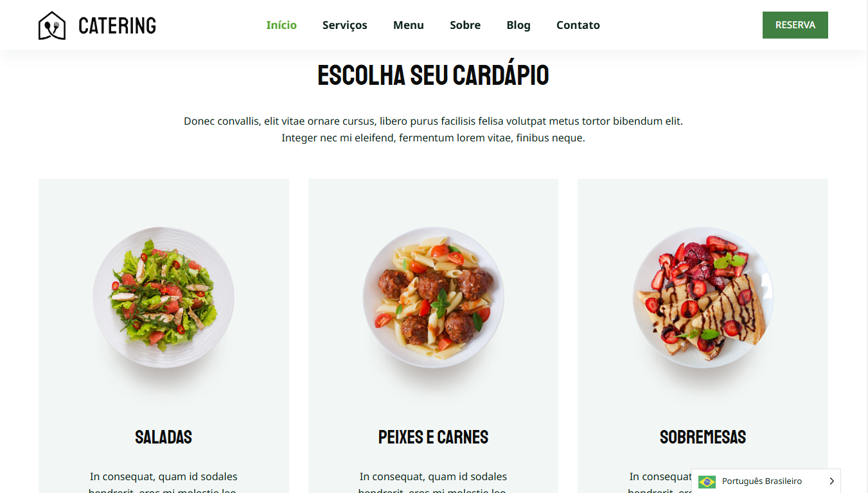The height and width of the screenshot is (493, 868).
Task: Click the ESCOLHA SEU CARDÁPIO title
Action: coord(434,75)
